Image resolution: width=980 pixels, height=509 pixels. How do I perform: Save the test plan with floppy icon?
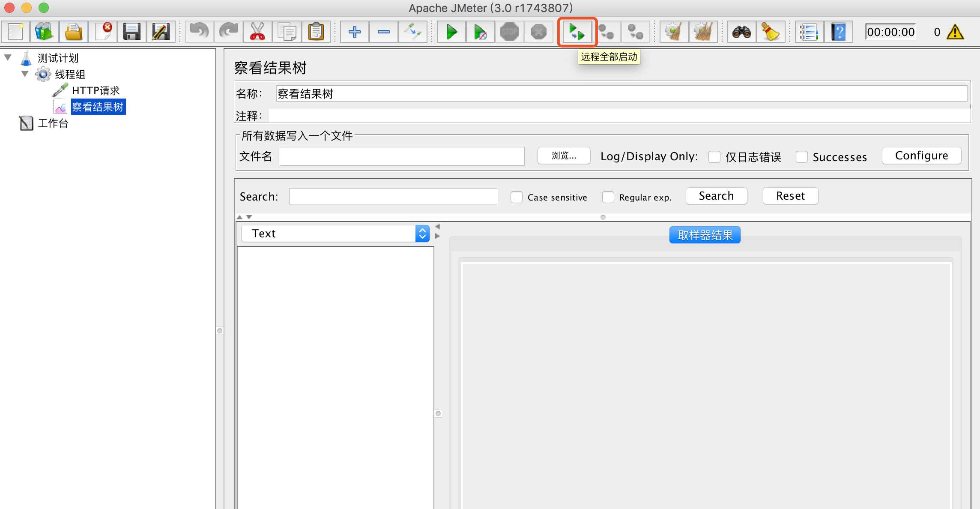coord(132,32)
